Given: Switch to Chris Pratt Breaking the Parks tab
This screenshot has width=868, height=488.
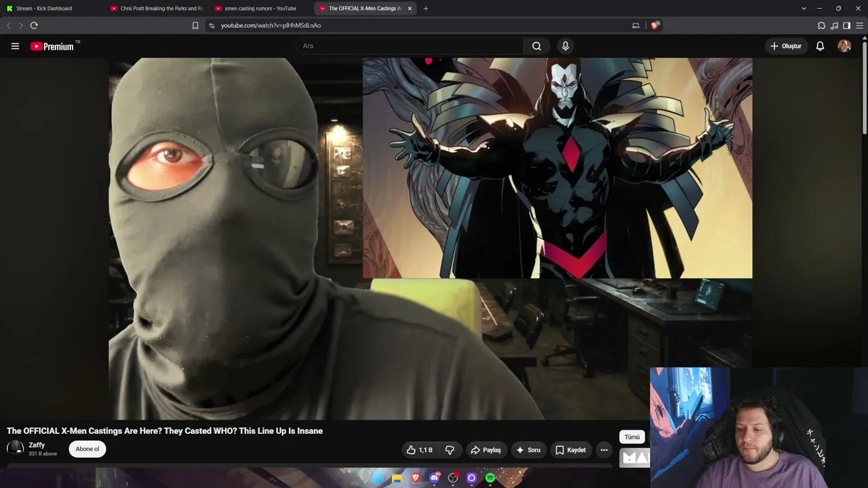Looking at the screenshot, I should [157, 8].
